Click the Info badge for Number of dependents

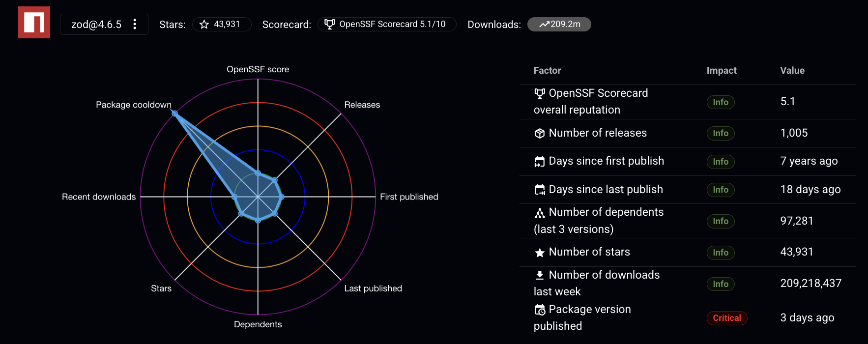click(721, 221)
